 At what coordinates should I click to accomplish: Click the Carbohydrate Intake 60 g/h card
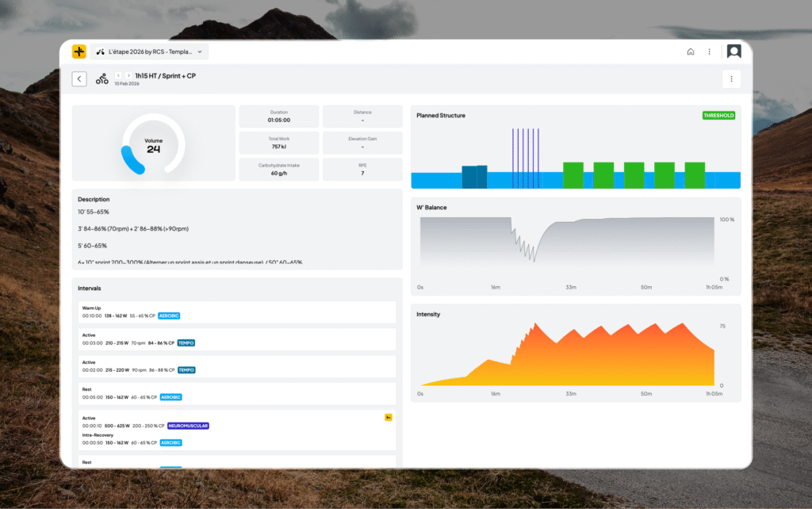(279, 168)
